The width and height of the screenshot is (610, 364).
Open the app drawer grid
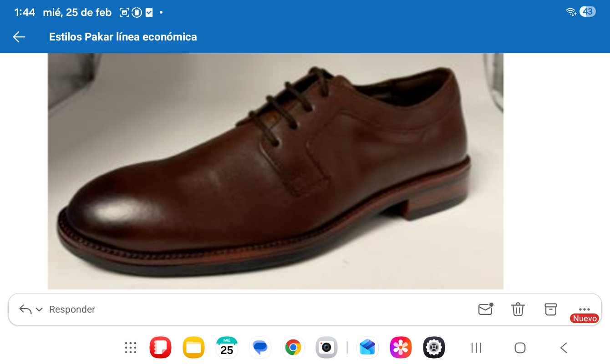pos(131,348)
